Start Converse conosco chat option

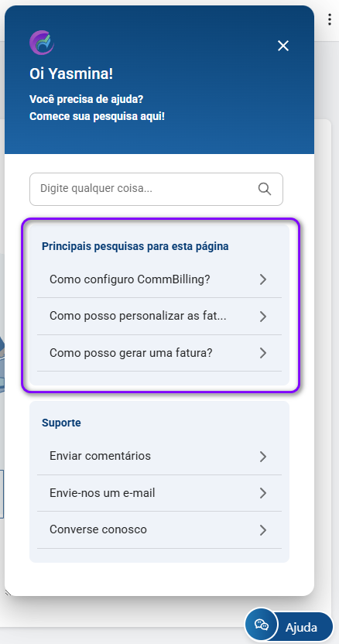pyautogui.click(x=159, y=529)
